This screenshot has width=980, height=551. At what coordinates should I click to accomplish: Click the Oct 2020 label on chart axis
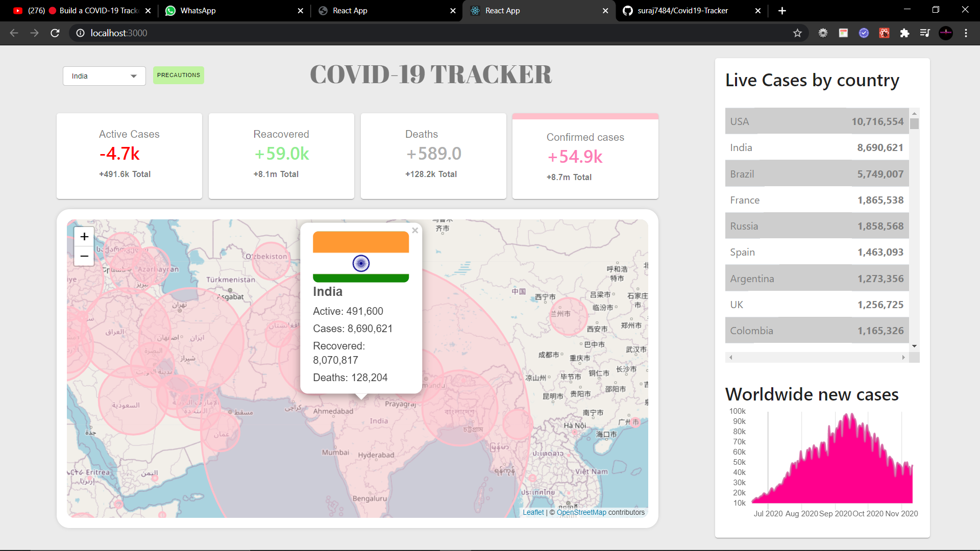tap(868, 514)
